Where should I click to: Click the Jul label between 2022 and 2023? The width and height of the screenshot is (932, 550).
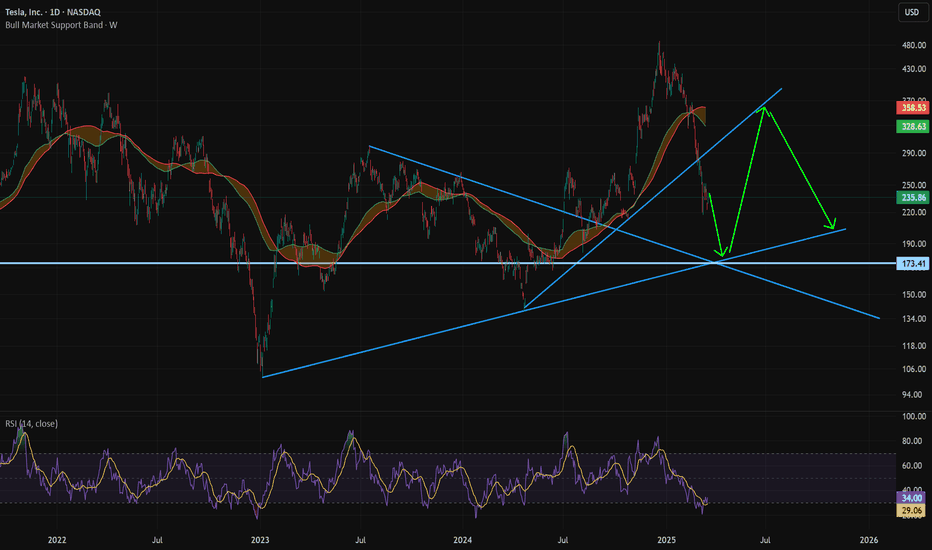tap(157, 540)
